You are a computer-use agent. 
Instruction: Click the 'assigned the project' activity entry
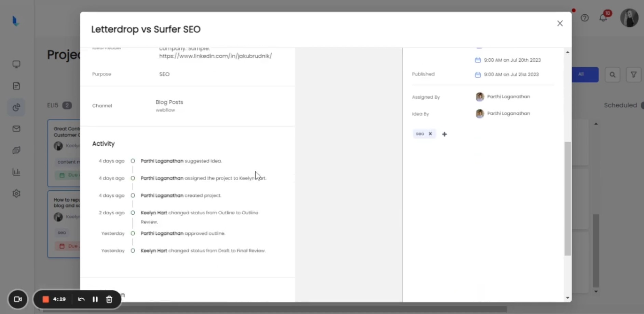203,178
